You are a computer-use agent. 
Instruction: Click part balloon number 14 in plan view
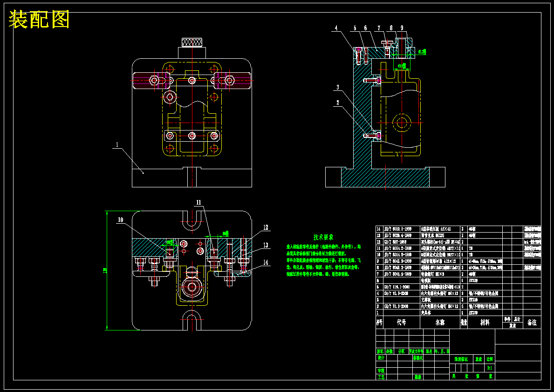click(266, 262)
